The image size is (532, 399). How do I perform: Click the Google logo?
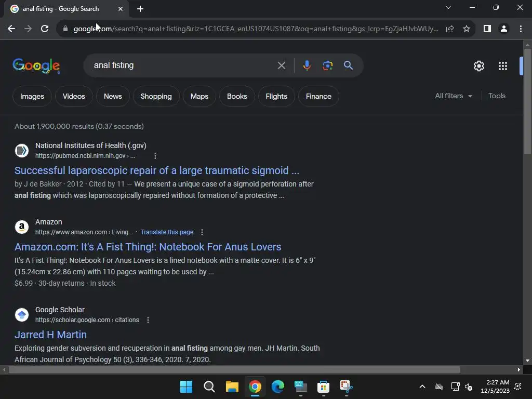click(x=36, y=65)
